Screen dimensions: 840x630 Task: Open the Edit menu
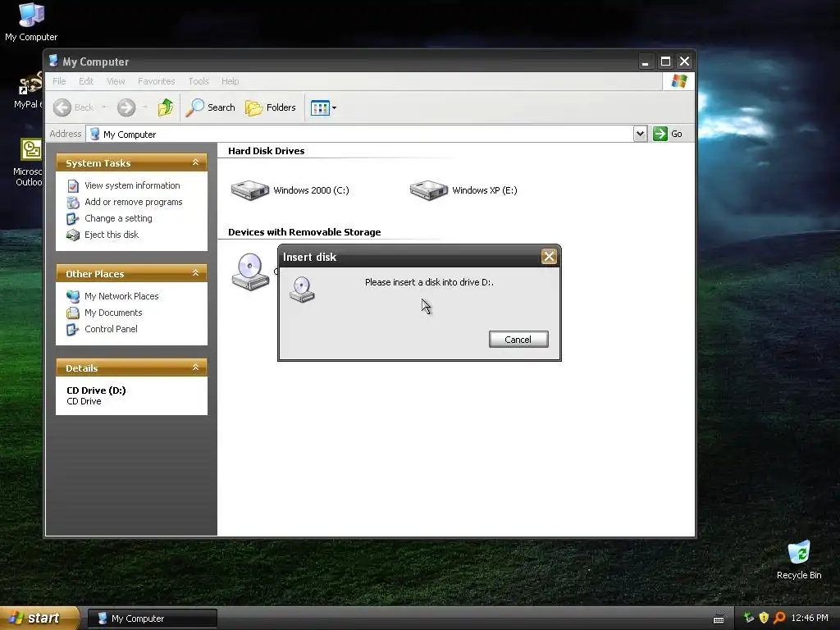click(85, 81)
